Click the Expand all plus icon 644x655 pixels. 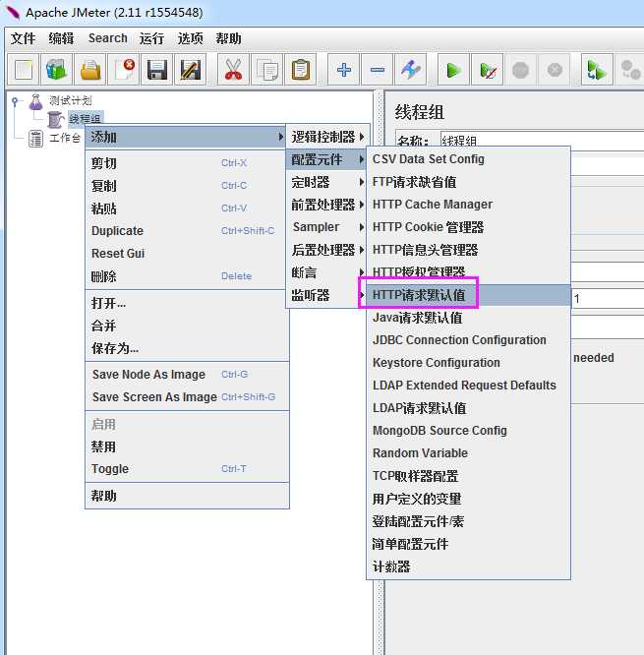point(344,70)
